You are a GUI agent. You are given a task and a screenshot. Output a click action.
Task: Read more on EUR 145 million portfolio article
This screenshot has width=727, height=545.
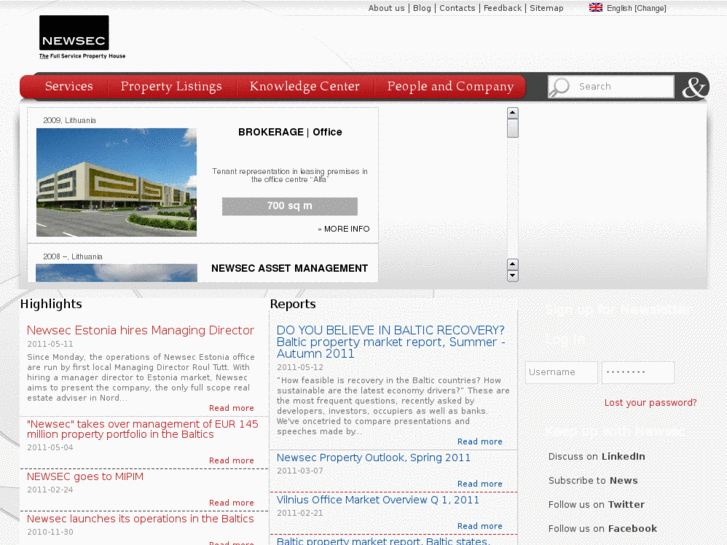pos(231,461)
